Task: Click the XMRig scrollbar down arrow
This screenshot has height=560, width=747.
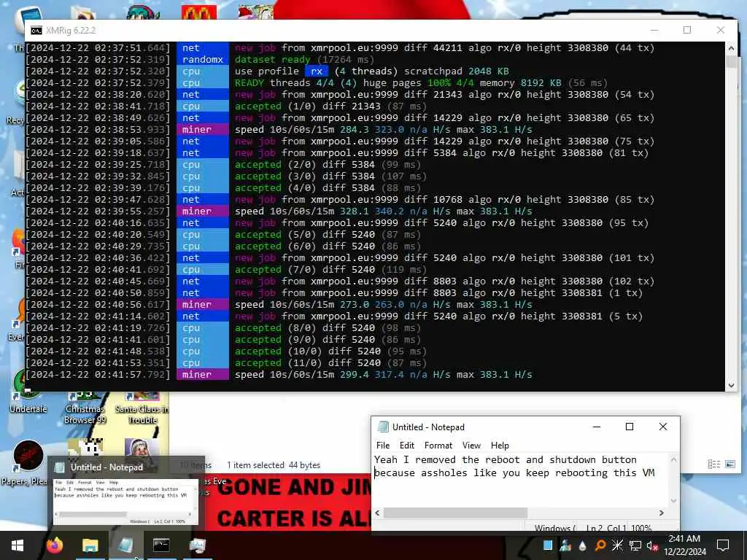Action: click(x=731, y=386)
